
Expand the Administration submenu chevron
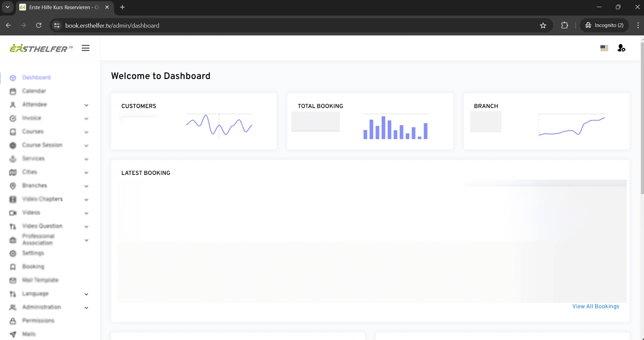86,308
